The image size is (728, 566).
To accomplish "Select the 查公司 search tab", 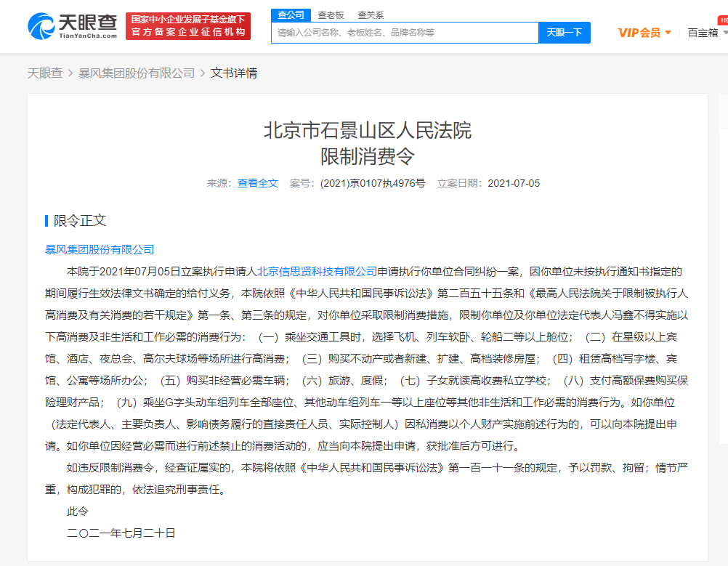I will 291,15.
